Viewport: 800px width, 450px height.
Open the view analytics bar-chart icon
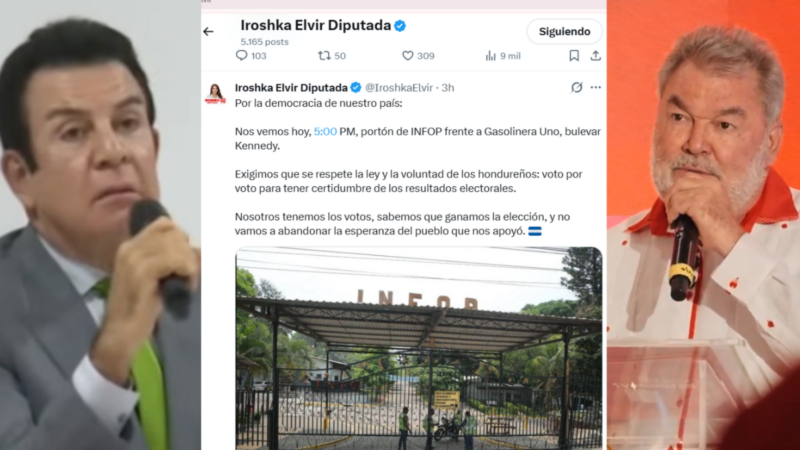tap(490, 56)
